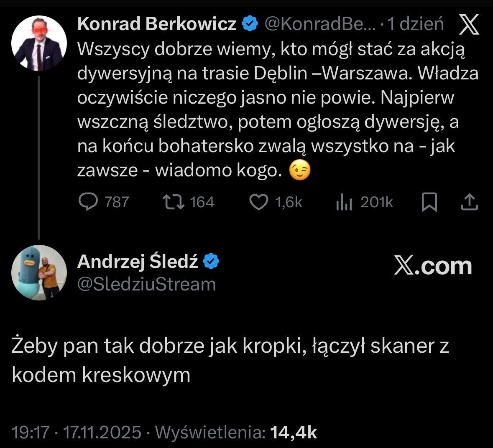Open the Andrzej Śledź display name
This screenshot has height=448, width=493.
coord(138,262)
